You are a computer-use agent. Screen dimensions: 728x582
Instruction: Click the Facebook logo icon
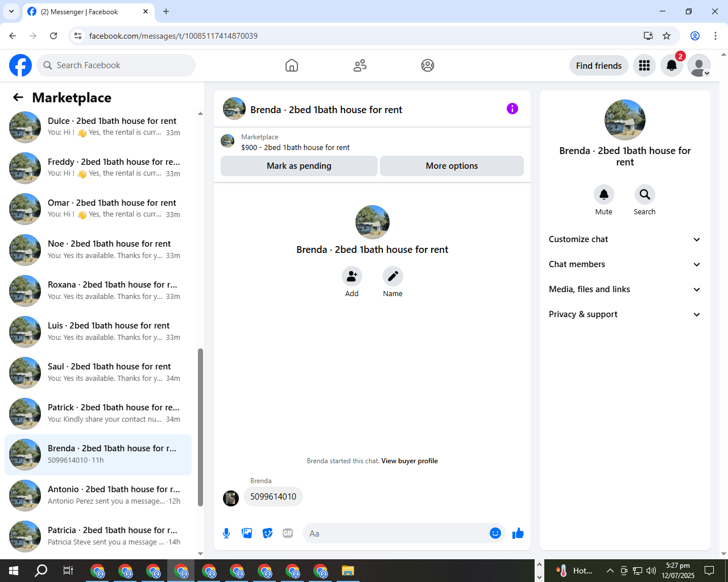tap(20, 65)
